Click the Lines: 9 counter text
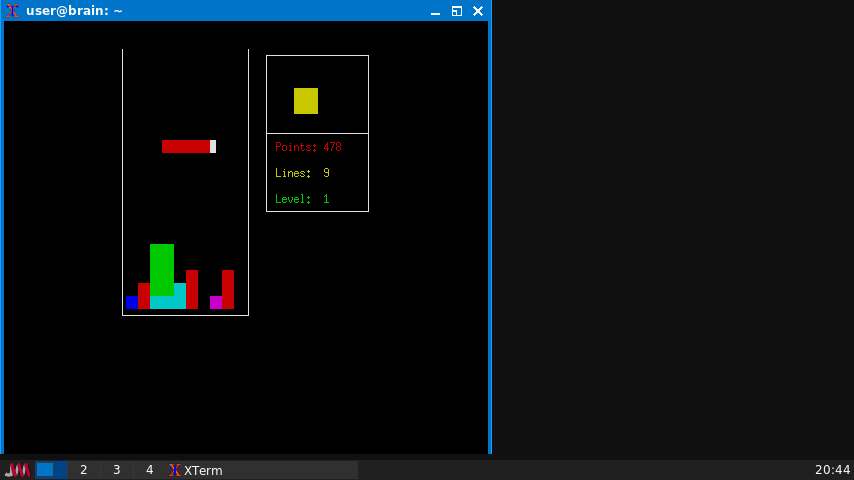 [x=302, y=173]
